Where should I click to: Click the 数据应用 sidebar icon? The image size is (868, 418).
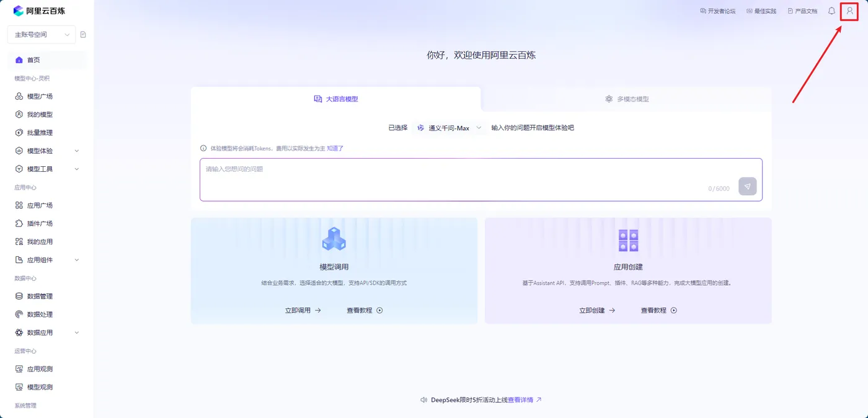(x=19, y=332)
